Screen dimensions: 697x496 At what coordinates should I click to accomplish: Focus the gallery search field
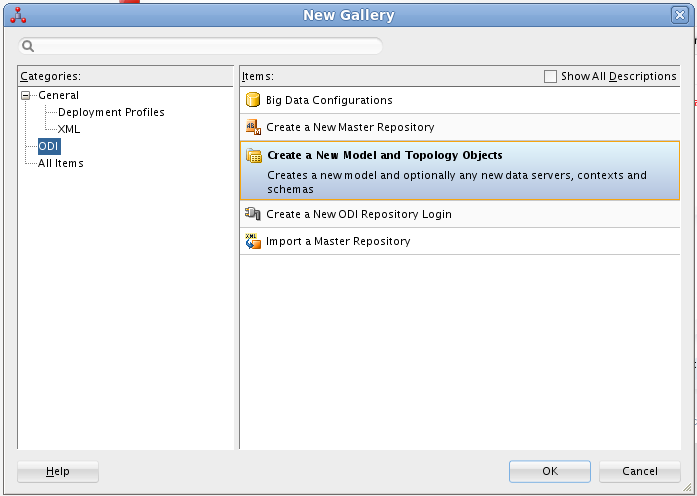205,46
